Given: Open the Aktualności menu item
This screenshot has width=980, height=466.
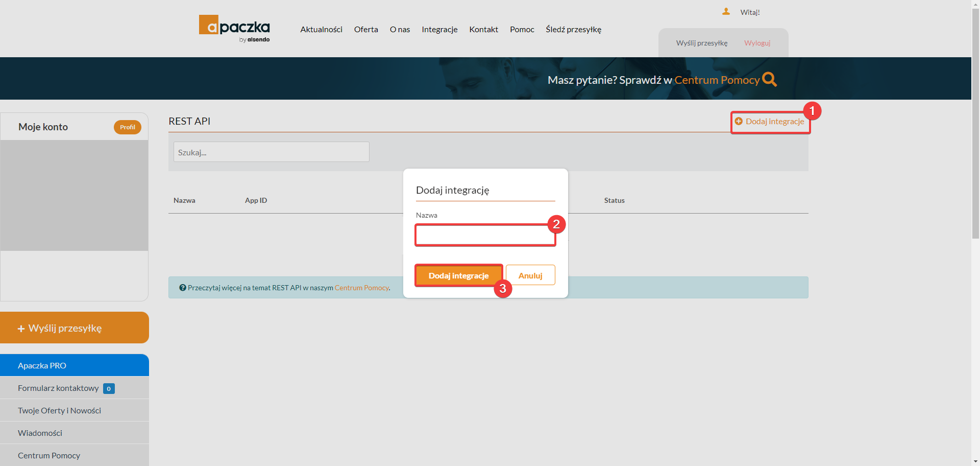Looking at the screenshot, I should click(x=321, y=29).
